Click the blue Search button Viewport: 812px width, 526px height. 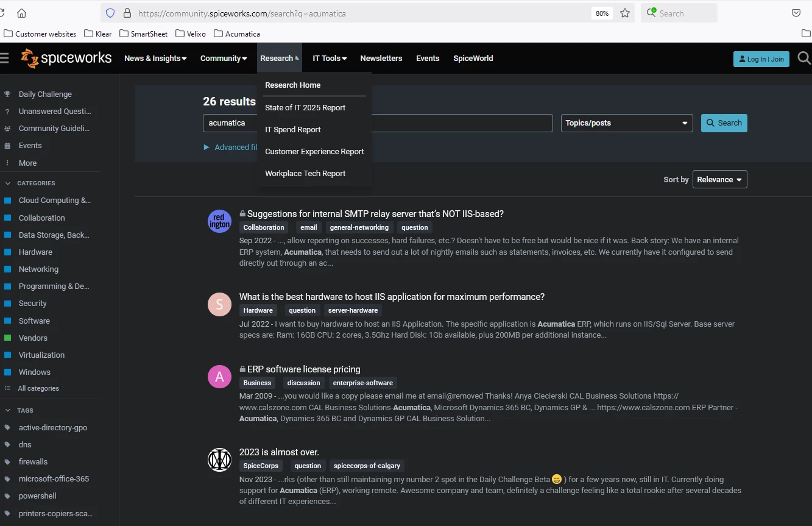[x=724, y=123]
